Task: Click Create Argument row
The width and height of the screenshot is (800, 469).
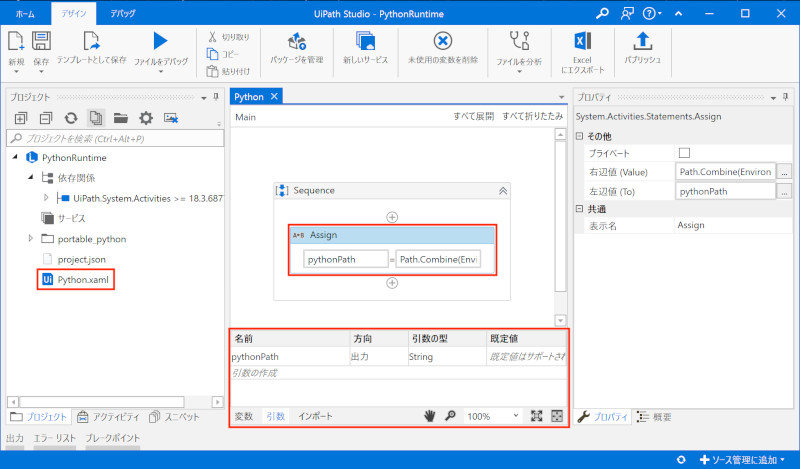Action: click(x=398, y=373)
